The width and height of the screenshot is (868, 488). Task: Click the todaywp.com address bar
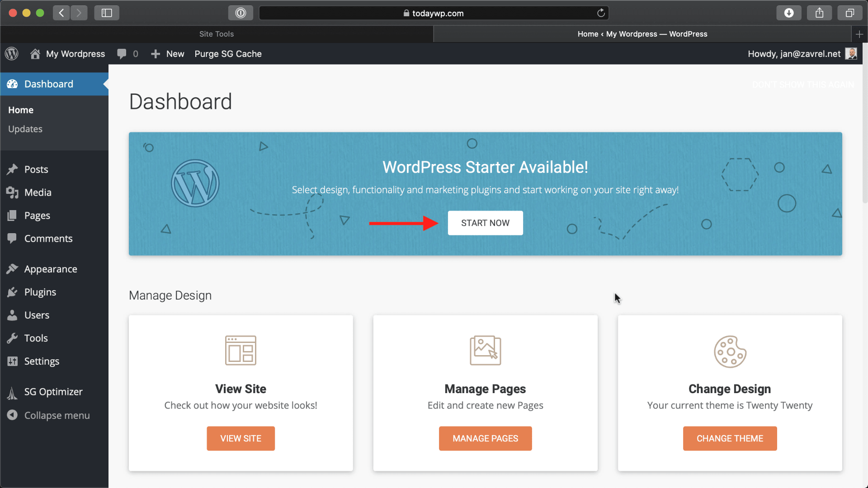(434, 13)
